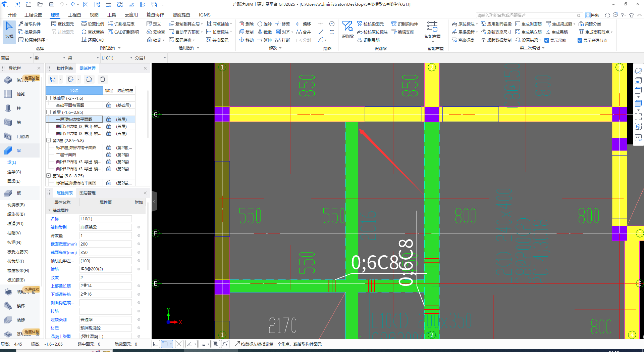The width and height of the screenshot is (644, 352).
Task: Edit 截面高度 value 350 field
Action: tap(106, 252)
